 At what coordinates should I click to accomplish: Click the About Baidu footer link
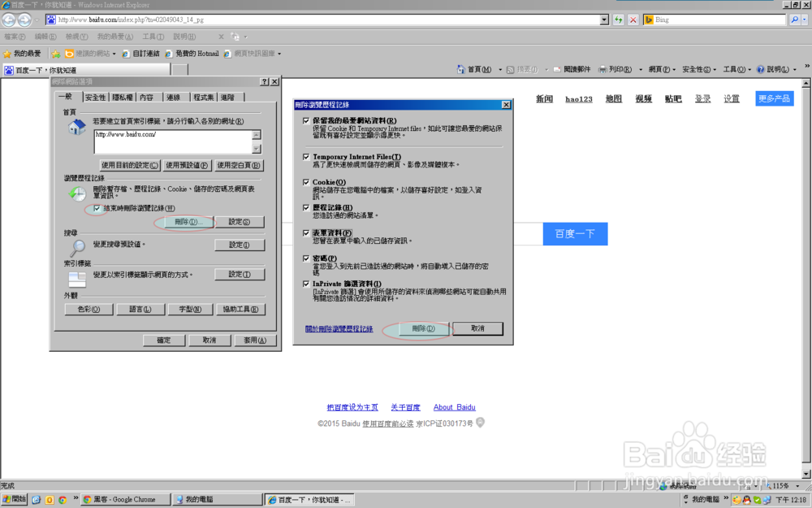point(454,407)
